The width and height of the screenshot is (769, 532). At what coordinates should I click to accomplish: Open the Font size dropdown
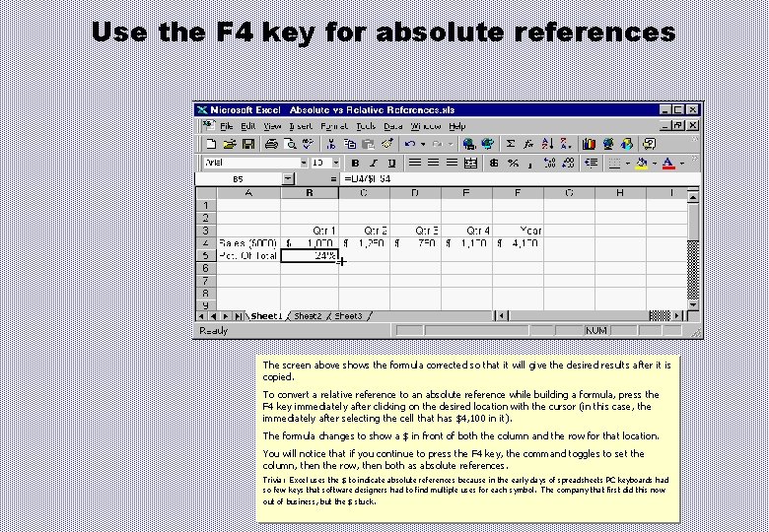pyautogui.click(x=336, y=163)
